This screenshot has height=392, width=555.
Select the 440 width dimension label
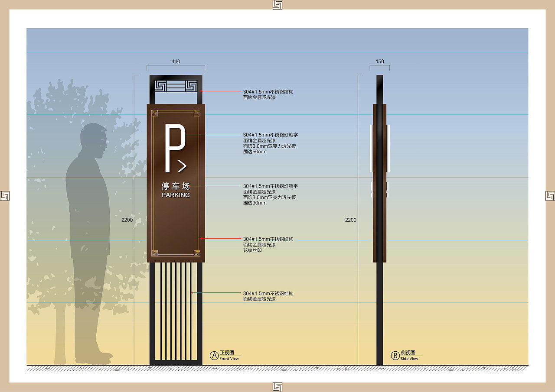[176, 62]
